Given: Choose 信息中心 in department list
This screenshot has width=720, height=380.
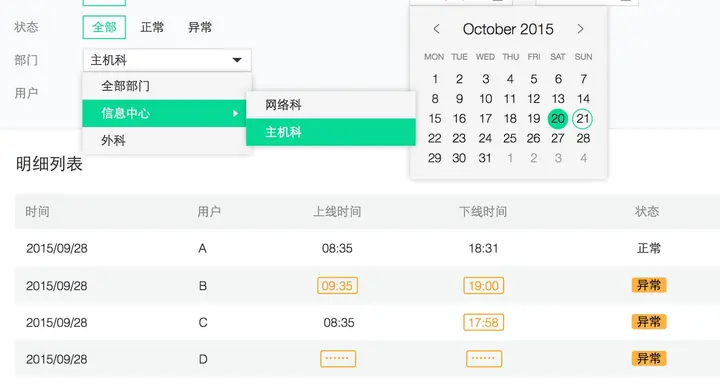Looking at the screenshot, I should point(164,113).
